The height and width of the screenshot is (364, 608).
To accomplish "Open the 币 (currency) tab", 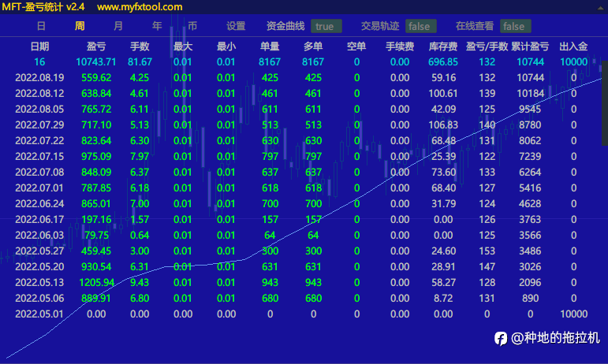I will 192,26.
